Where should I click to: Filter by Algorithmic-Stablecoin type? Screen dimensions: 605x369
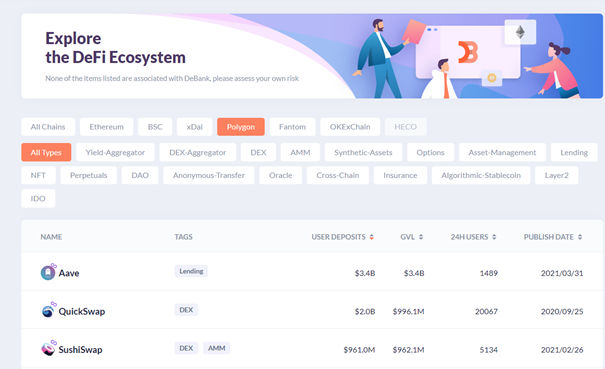click(x=481, y=175)
